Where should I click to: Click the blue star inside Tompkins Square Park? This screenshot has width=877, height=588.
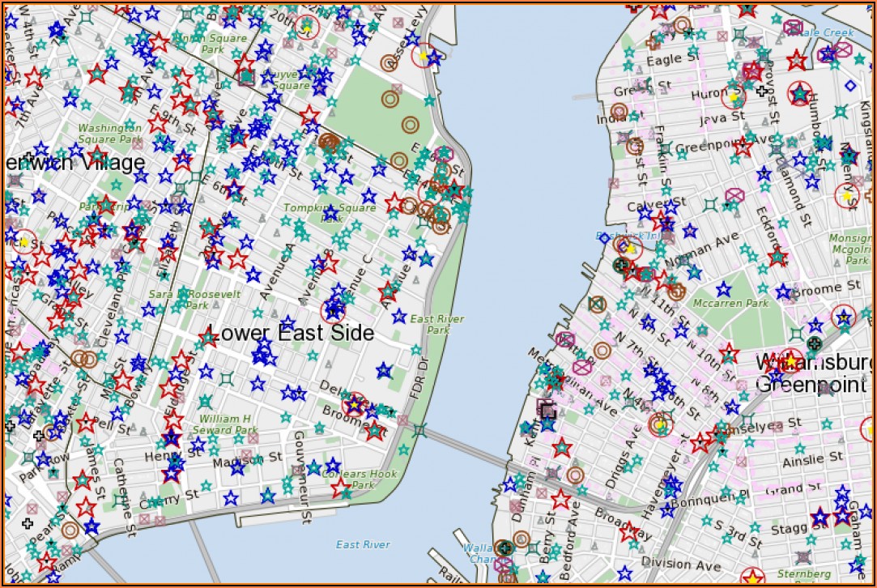click(330, 212)
